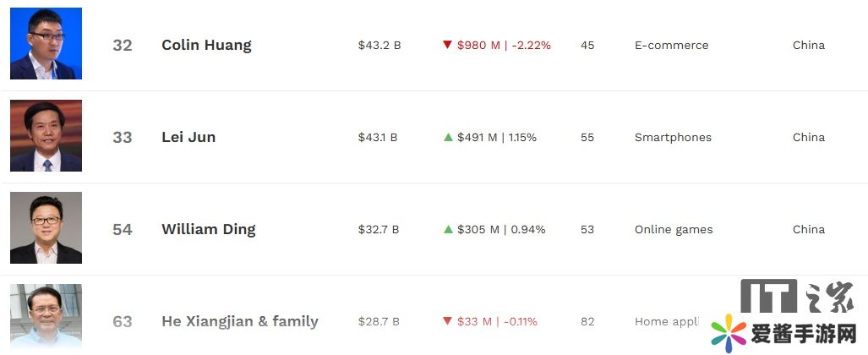Click green up arrow beside $491 M
Screen dimensions: 868x355
pyautogui.click(x=448, y=137)
